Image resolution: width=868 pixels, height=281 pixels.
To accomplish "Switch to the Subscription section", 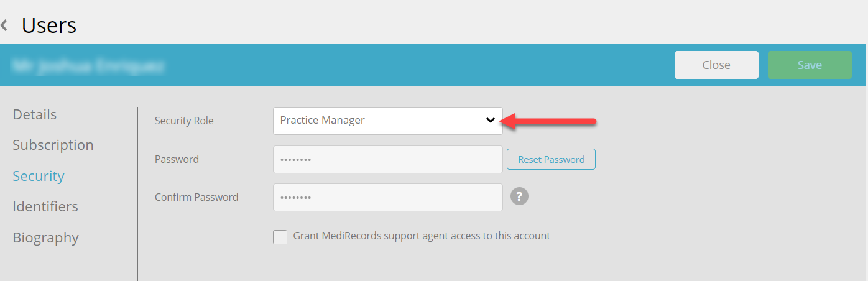I will [53, 145].
